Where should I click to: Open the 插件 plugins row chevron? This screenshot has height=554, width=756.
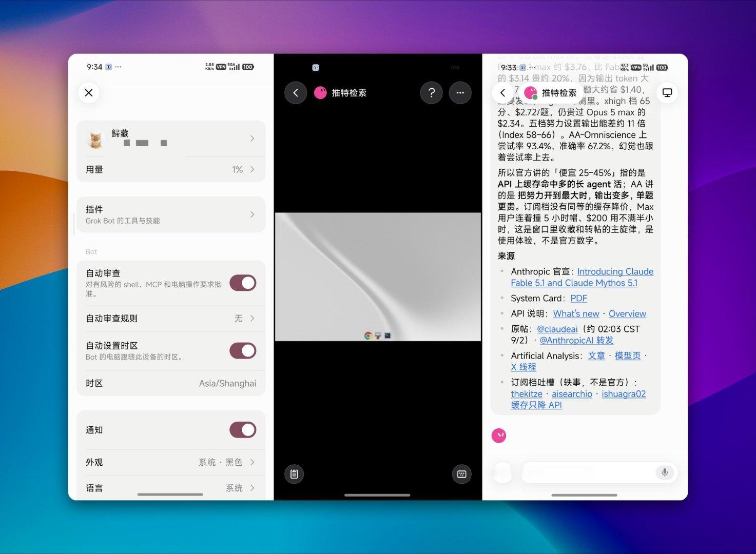point(252,214)
